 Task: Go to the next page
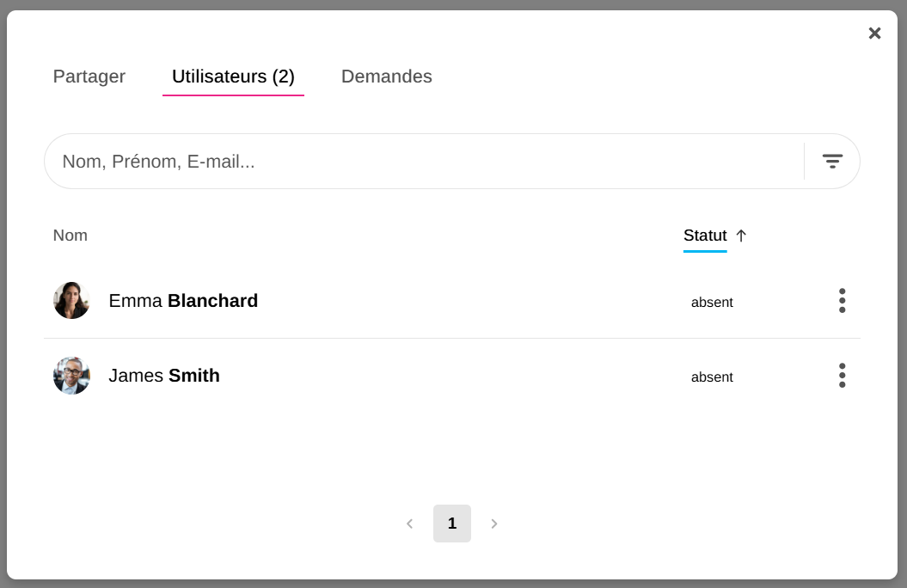tap(494, 524)
